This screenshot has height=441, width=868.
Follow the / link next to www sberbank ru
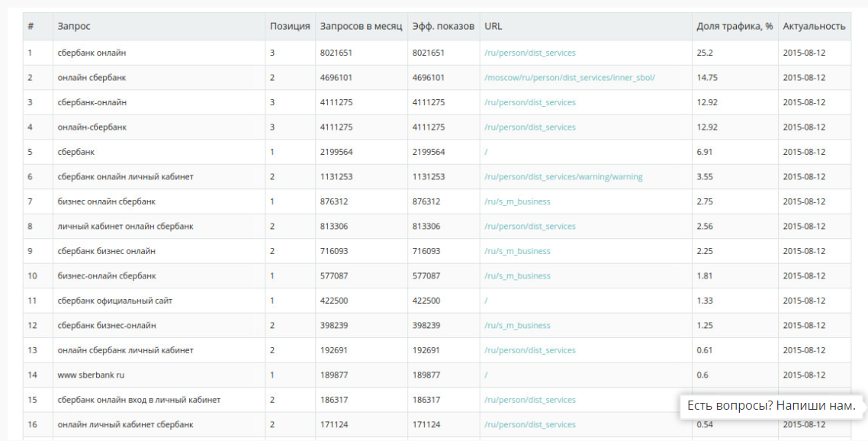[x=486, y=375]
